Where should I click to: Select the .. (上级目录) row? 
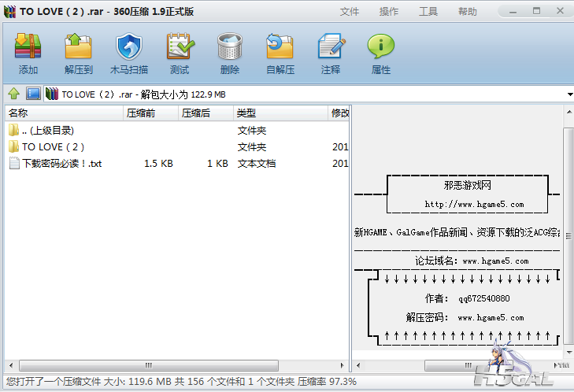click(x=177, y=131)
